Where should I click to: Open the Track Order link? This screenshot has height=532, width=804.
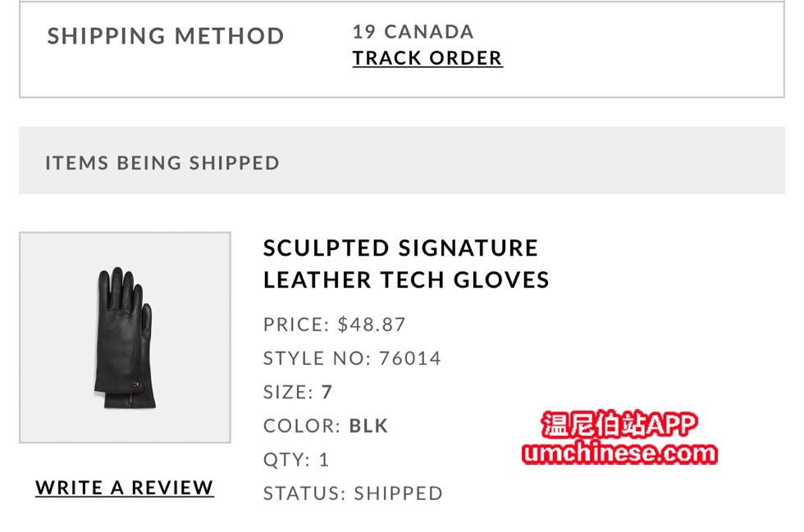[427, 58]
